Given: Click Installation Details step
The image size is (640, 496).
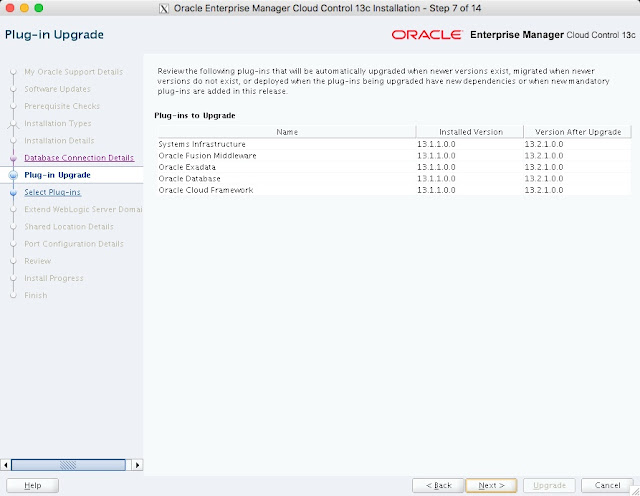Looking at the screenshot, I should (x=59, y=140).
